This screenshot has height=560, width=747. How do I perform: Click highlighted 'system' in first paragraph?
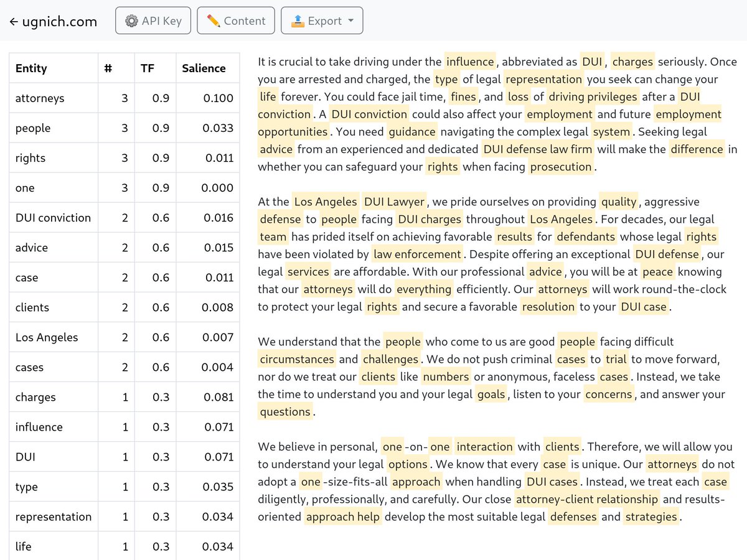click(611, 132)
